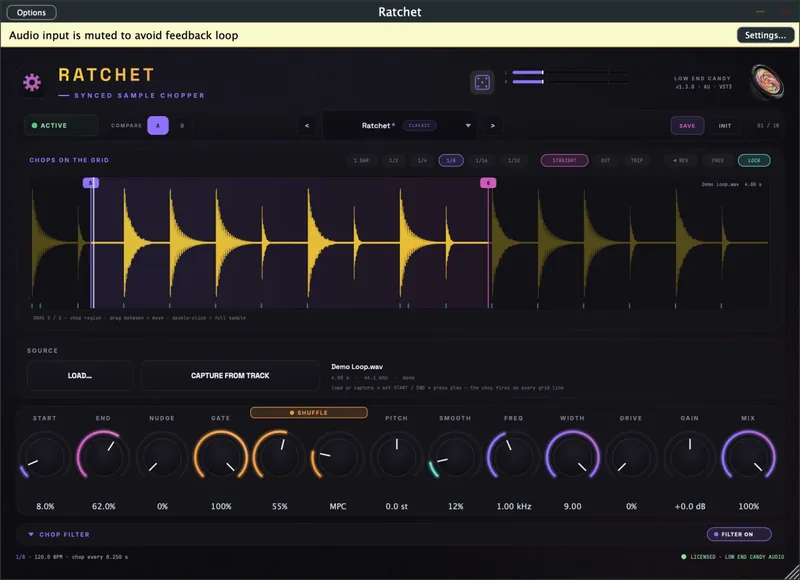
Task: Set grid division to 1/16
Action: click(x=481, y=160)
